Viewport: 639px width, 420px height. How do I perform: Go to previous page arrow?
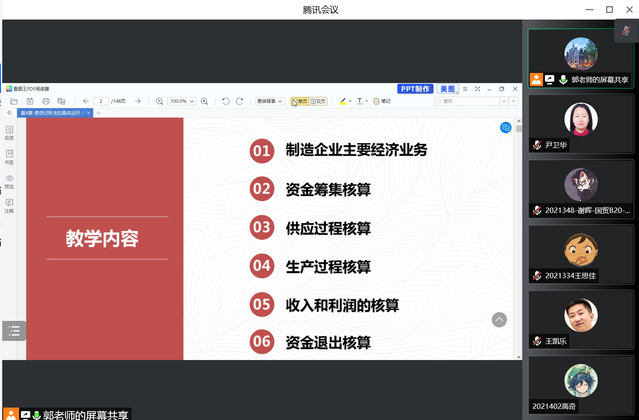[x=86, y=101]
